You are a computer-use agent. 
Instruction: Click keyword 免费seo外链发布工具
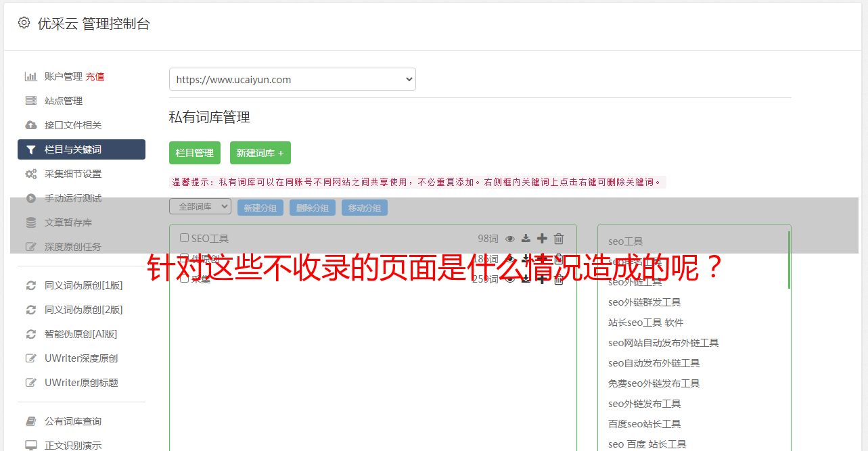654,383
